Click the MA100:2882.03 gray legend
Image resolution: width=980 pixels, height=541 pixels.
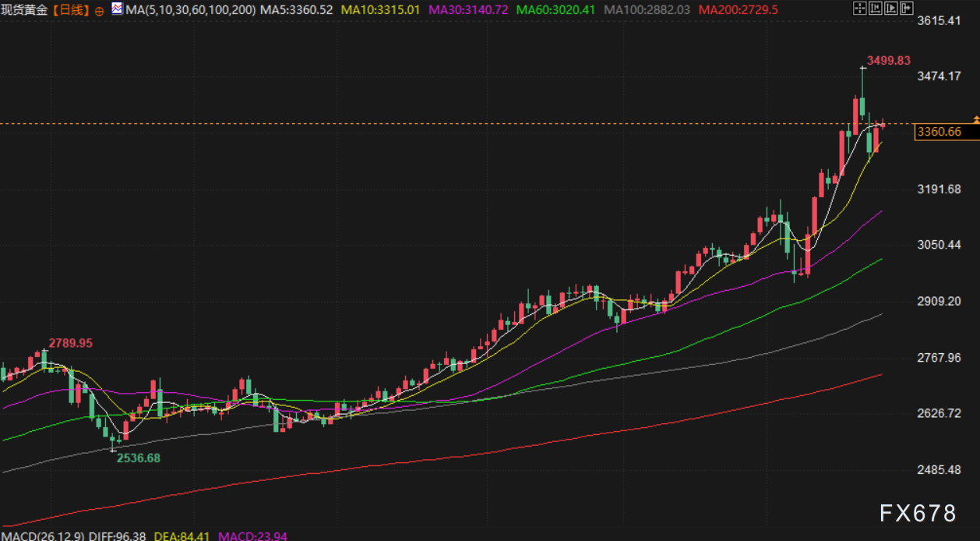[x=648, y=10]
